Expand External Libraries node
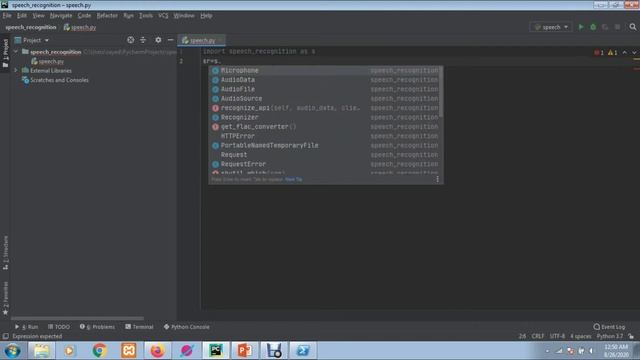Image resolution: width=640 pixels, height=360 pixels. coord(16,71)
